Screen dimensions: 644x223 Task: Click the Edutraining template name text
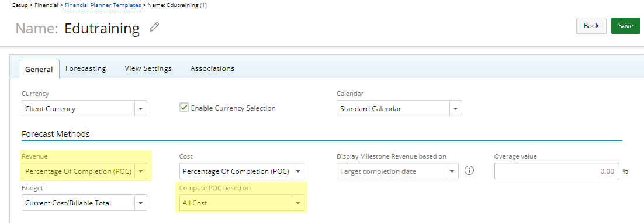pyautogui.click(x=102, y=29)
